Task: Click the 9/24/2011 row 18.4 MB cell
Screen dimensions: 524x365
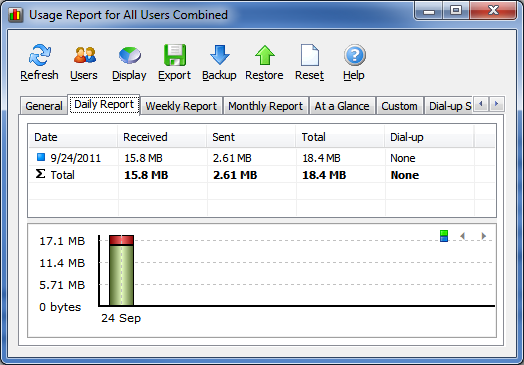Action: (321, 158)
